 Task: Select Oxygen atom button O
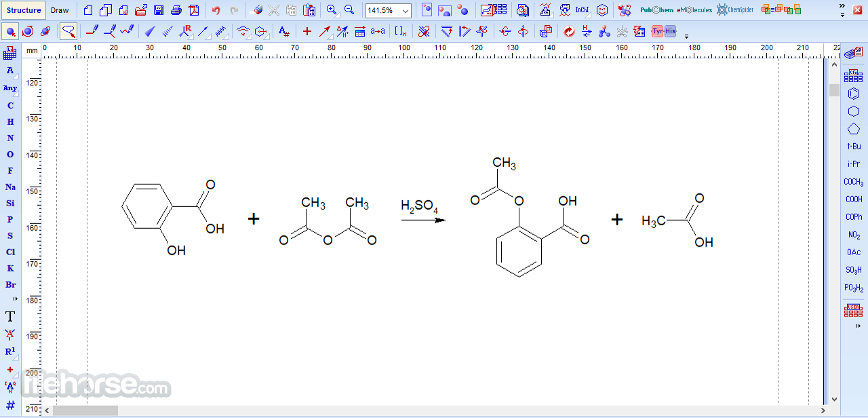(10, 154)
